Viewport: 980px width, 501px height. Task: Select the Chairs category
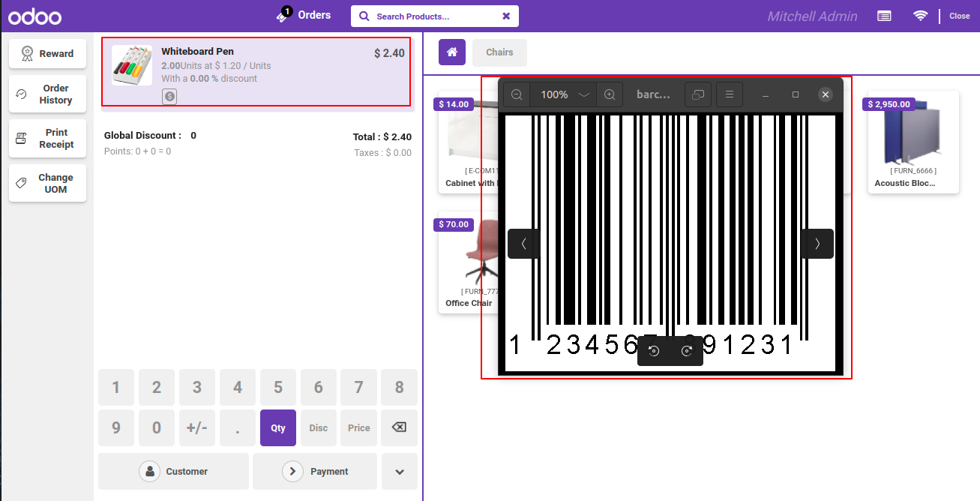pyautogui.click(x=499, y=52)
